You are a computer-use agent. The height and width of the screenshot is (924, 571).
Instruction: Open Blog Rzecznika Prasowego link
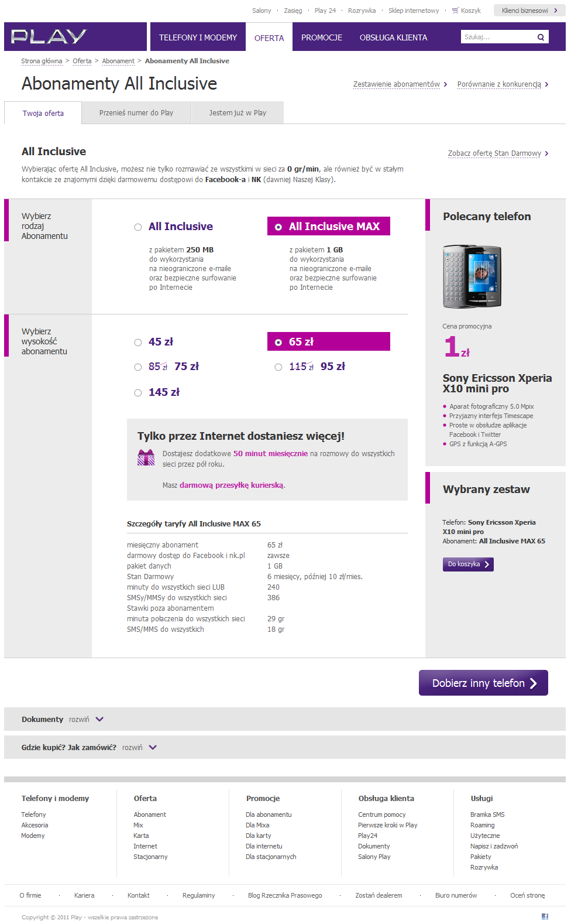click(x=285, y=895)
